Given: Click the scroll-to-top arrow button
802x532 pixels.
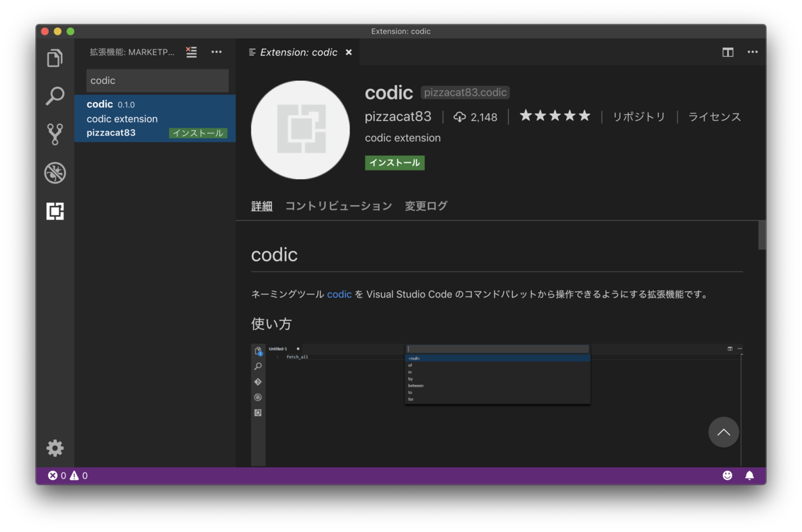Looking at the screenshot, I should [x=724, y=432].
